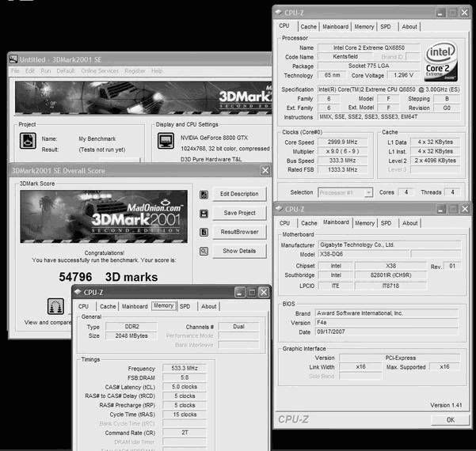The height and width of the screenshot is (451, 476).
Task: Open the File menu in 3DMark2001 SE
Action: tap(15, 71)
